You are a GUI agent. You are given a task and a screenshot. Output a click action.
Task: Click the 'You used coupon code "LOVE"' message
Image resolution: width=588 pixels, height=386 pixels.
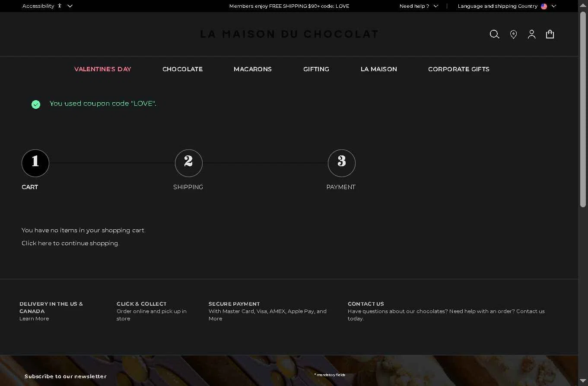pyautogui.click(x=103, y=104)
